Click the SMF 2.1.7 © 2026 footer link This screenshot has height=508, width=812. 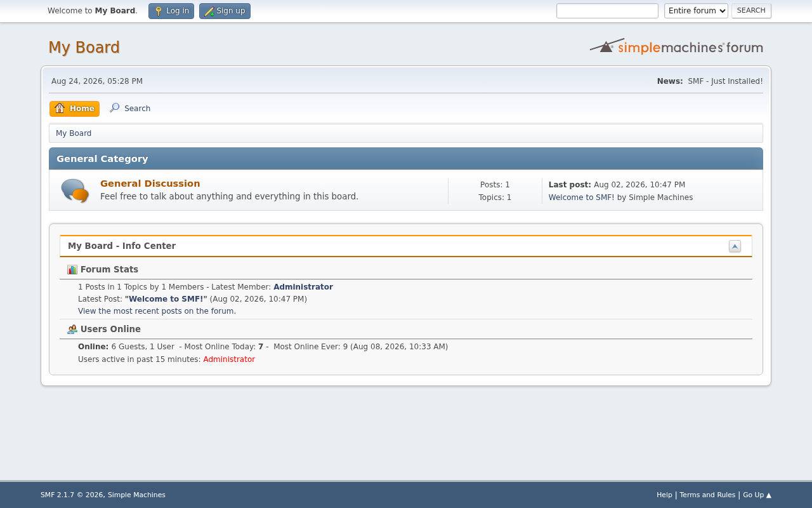[72, 495]
